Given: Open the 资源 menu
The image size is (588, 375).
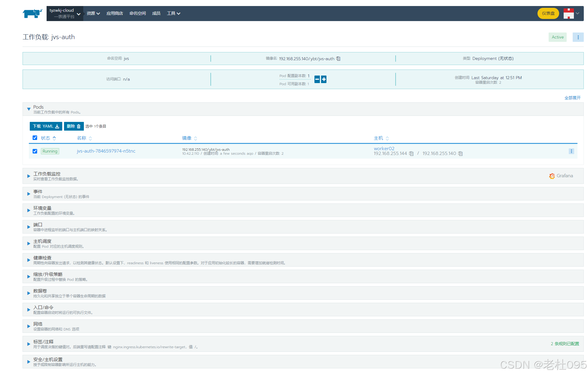Looking at the screenshot, I should tap(93, 14).
